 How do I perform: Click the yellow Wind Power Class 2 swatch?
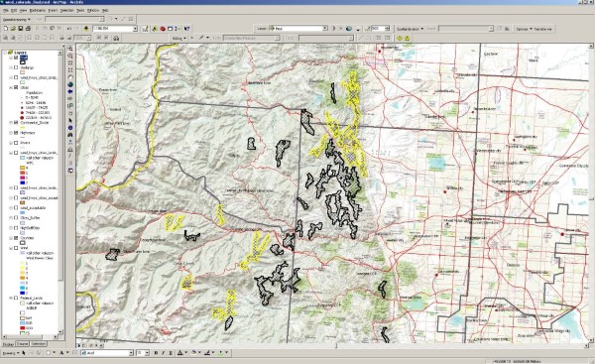[23, 268]
